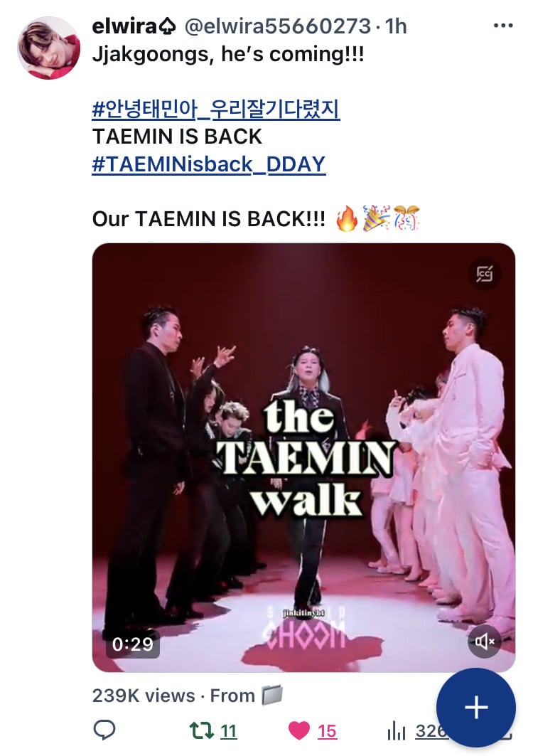The height and width of the screenshot is (756, 533).
Task: Open the folder source icon after From
Action: [x=271, y=696]
